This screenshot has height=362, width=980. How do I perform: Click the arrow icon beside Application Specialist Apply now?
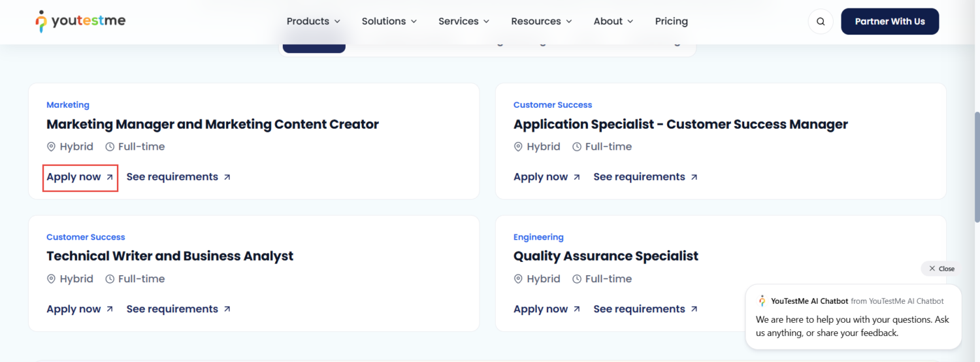click(x=577, y=177)
